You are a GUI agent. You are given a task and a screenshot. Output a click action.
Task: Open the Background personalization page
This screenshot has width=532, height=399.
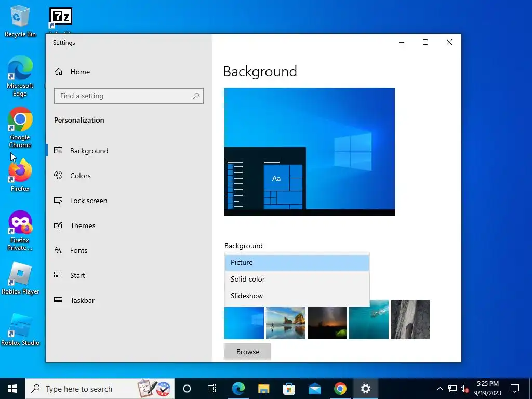point(129,151)
